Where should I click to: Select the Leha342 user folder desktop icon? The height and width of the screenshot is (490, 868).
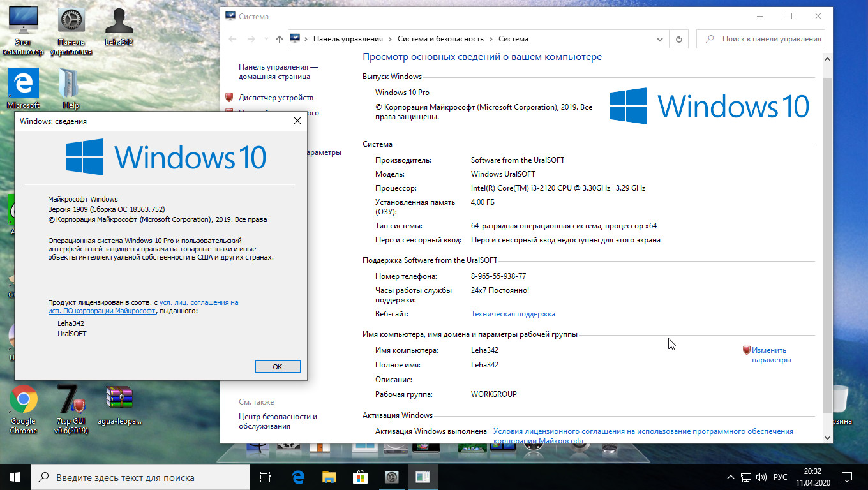[119, 27]
